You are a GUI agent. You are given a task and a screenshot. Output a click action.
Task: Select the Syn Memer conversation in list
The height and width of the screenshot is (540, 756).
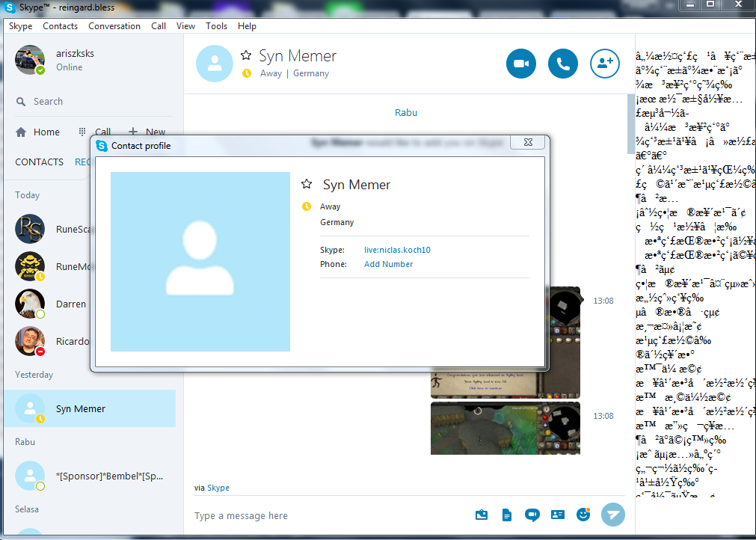coord(90,408)
